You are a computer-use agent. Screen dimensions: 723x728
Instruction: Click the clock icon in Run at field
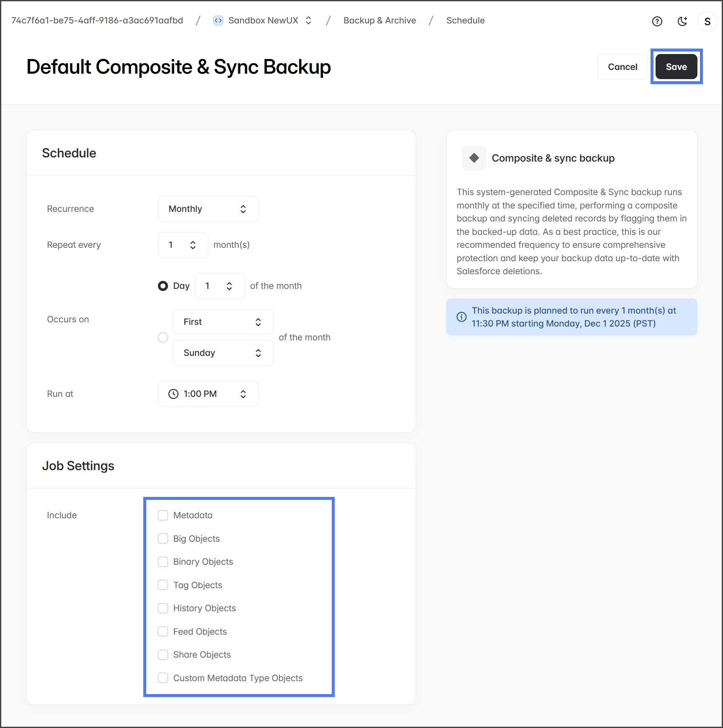[x=173, y=394]
